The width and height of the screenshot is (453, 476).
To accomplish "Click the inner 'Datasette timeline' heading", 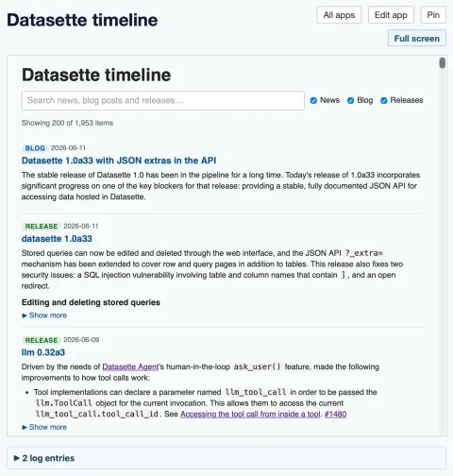I will [96, 75].
